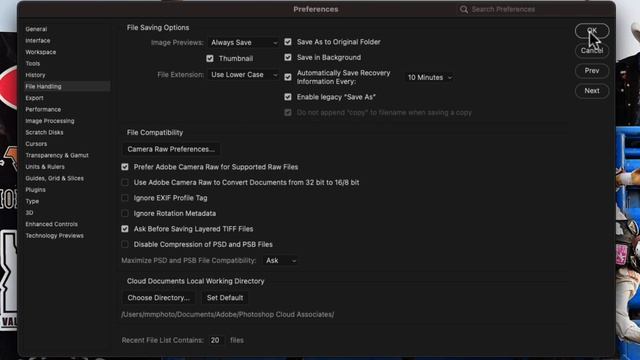The width and height of the screenshot is (640, 360).
Task: Focus the Search Preferences field
Action: [x=531, y=9]
